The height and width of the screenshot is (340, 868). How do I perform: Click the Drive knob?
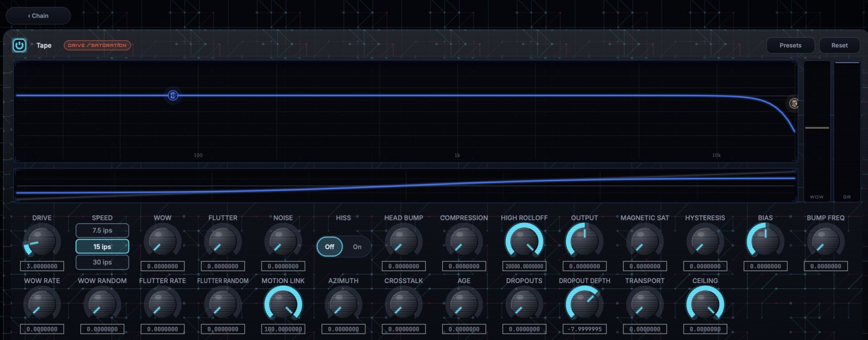tap(42, 241)
